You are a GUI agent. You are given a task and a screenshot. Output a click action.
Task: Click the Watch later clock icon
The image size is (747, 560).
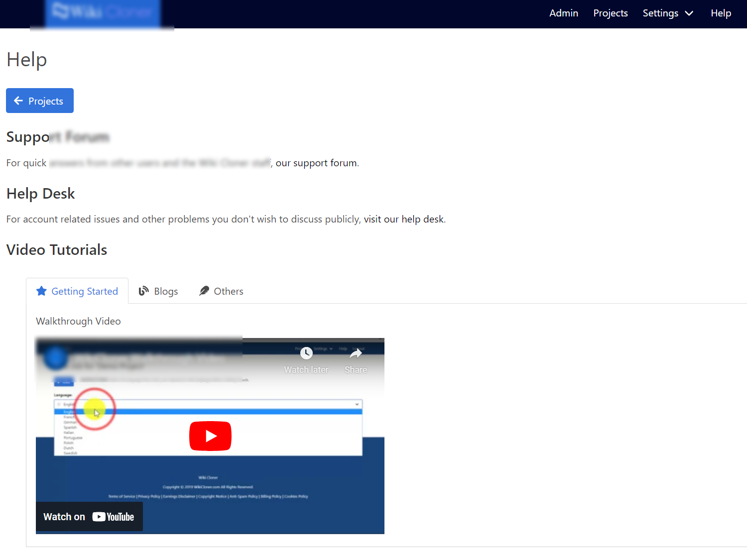306,353
